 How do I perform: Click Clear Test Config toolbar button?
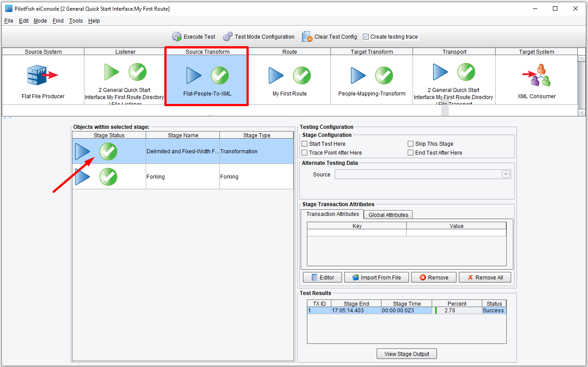[330, 36]
